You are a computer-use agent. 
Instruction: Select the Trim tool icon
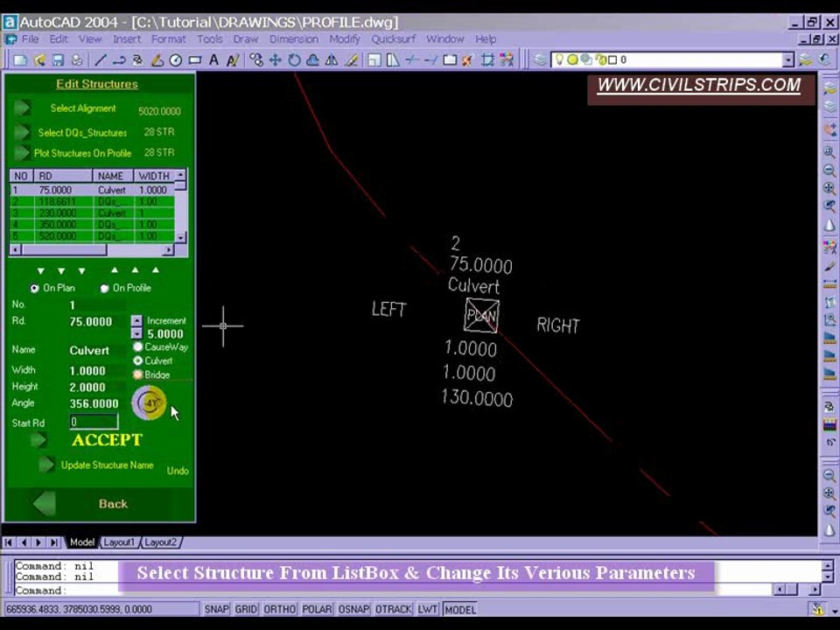[412, 60]
